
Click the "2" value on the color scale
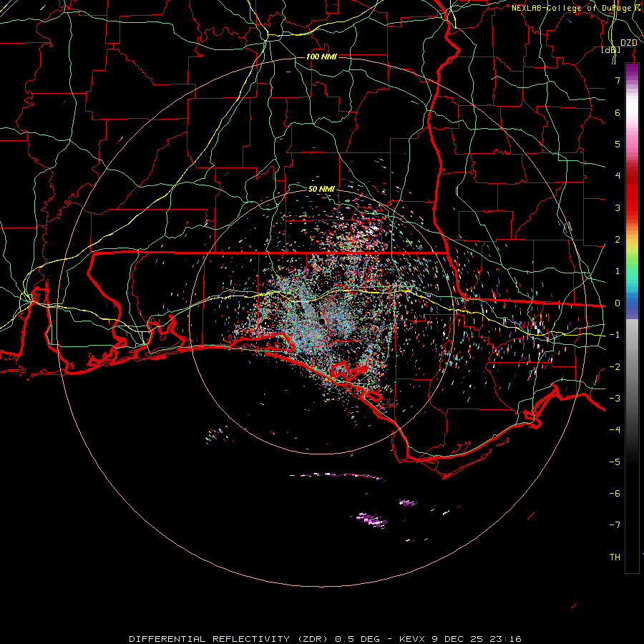click(x=618, y=240)
